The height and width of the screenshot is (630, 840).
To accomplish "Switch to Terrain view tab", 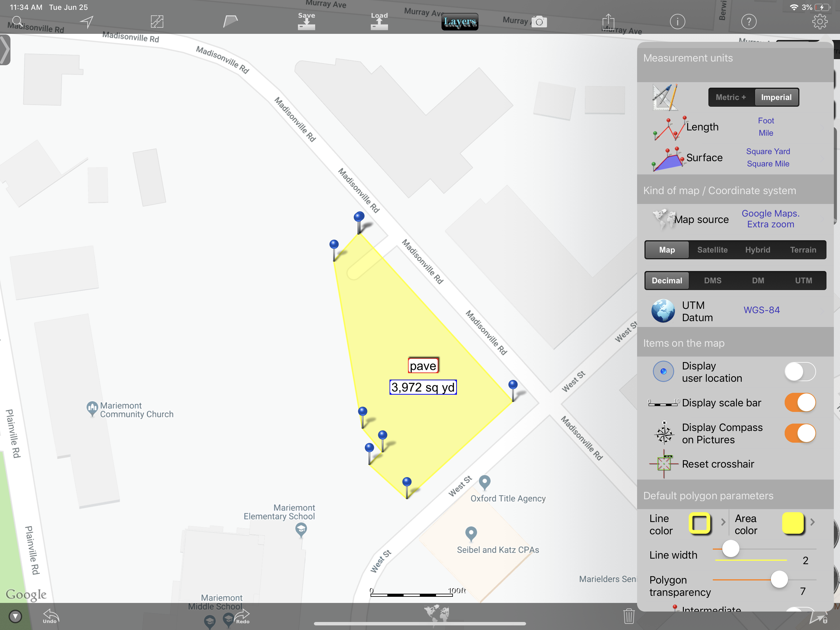I will pyautogui.click(x=803, y=250).
